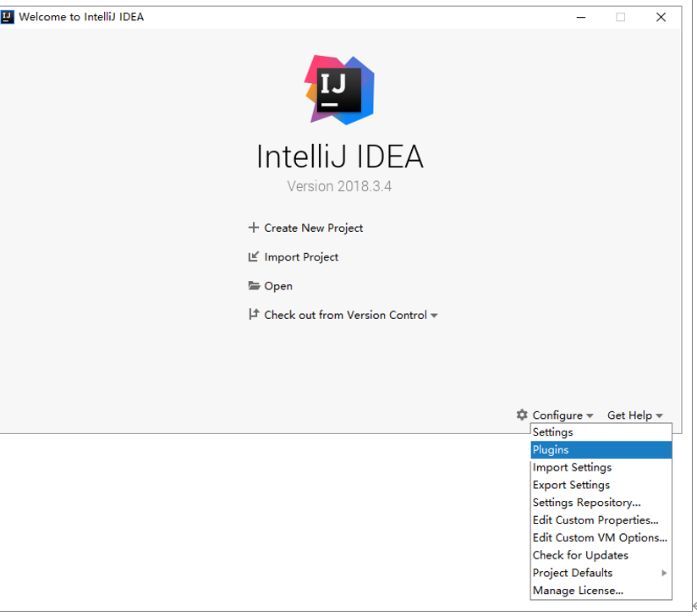Click the Version 2018.3.4 label
This screenshot has width=697, height=616.
pos(339,186)
